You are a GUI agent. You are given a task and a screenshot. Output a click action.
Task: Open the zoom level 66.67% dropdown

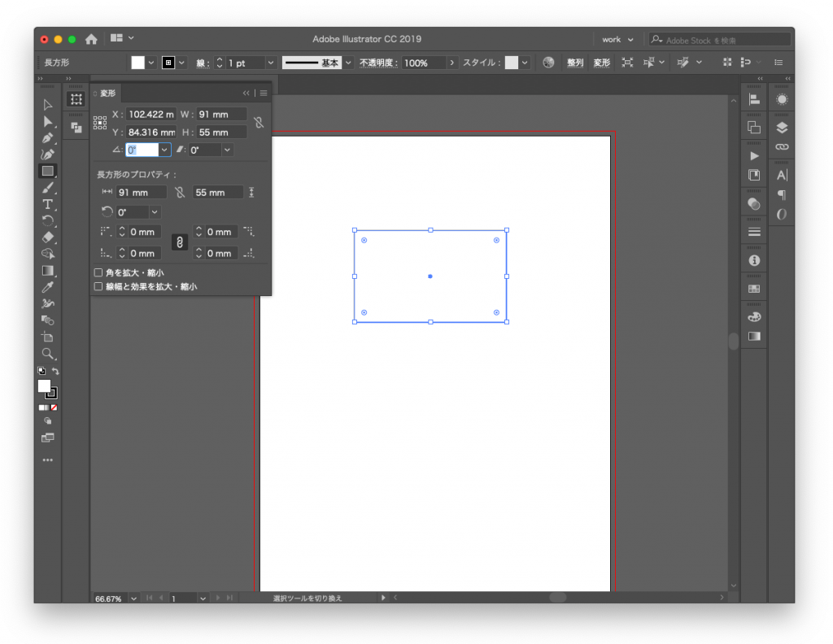[x=134, y=598]
